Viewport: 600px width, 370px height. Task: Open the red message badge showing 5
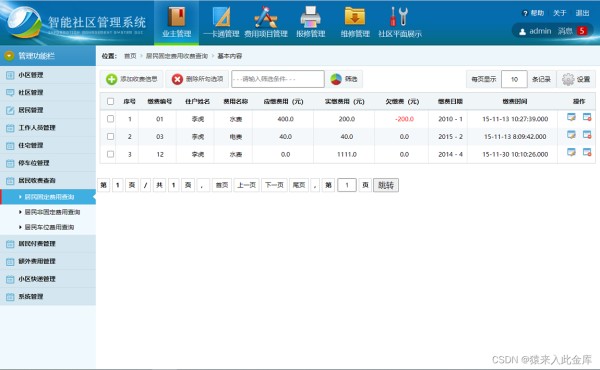point(582,31)
